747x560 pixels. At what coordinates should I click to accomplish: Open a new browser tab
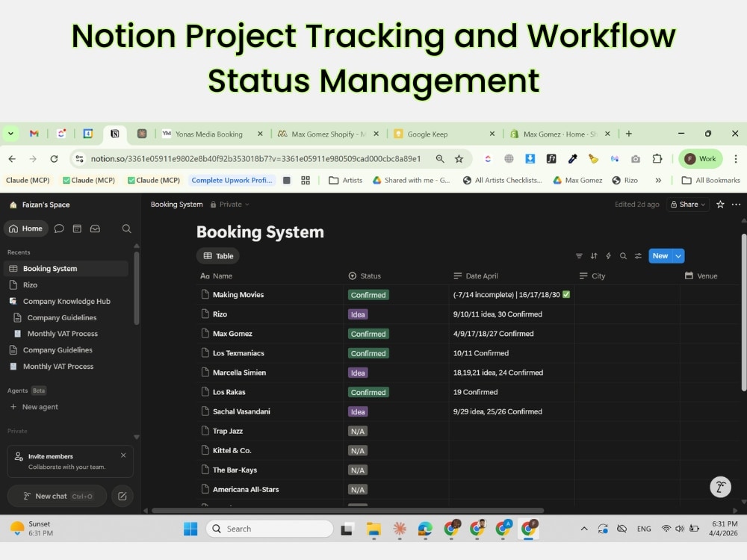[x=629, y=134]
